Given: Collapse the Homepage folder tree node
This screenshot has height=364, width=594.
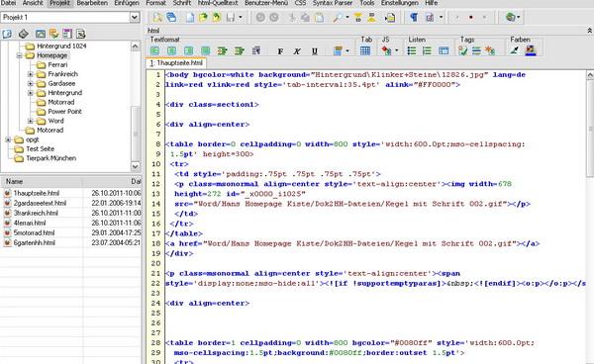Looking at the screenshot, I should 20,55.
